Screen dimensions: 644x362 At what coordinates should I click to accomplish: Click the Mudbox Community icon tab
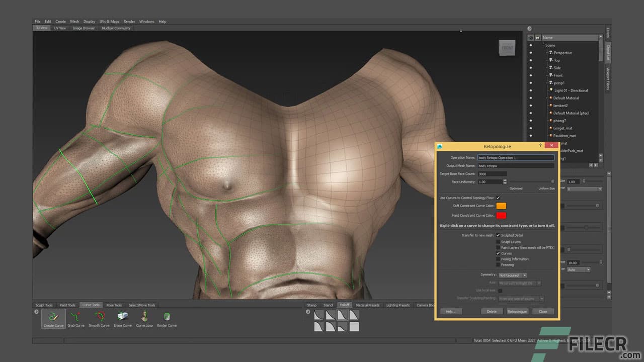tap(116, 28)
